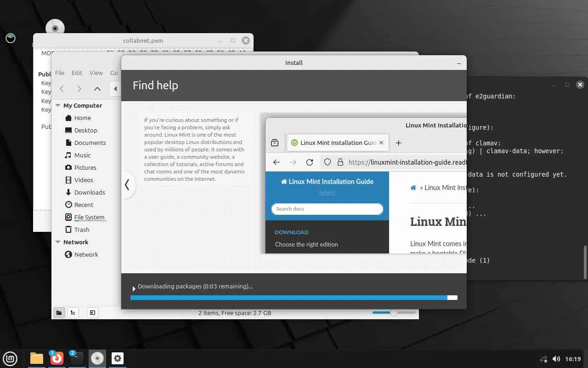Viewport: 588px width, 368px height.
Task: Open the Go menu in the file manager
Action: click(114, 73)
